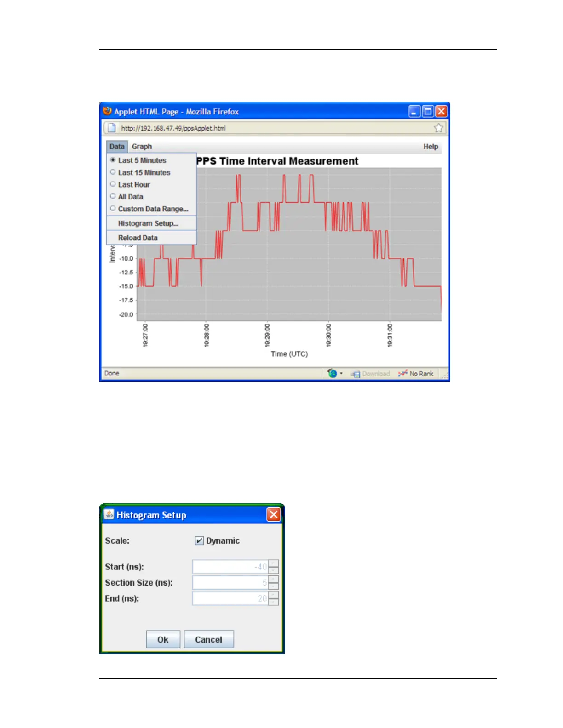This screenshot has height=728, width=563.
Task: Choose Histogram Setup from the Data menu
Action: (152, 223)
